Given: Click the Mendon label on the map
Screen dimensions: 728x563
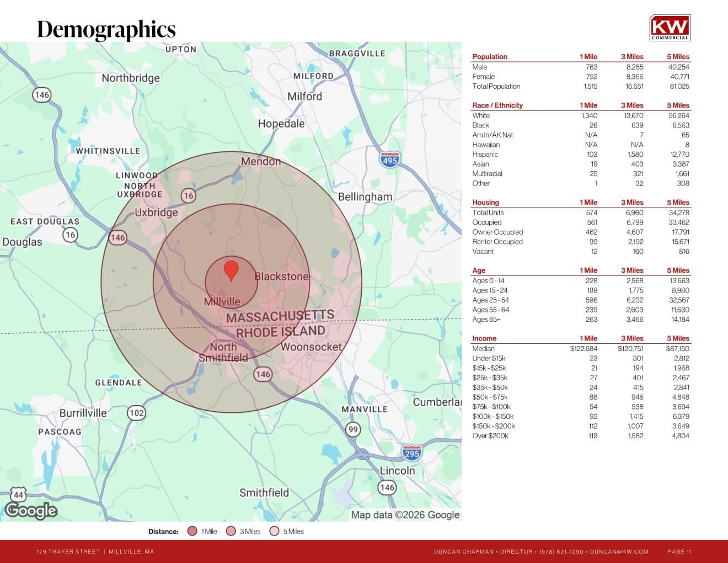Looking at the screenshot, I should pos(261,161).
